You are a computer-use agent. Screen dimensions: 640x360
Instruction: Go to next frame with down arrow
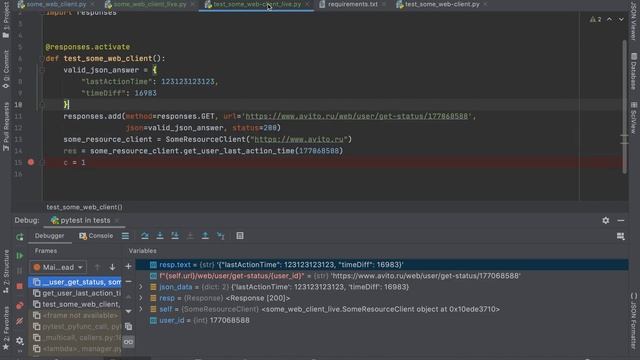[112, 267]
